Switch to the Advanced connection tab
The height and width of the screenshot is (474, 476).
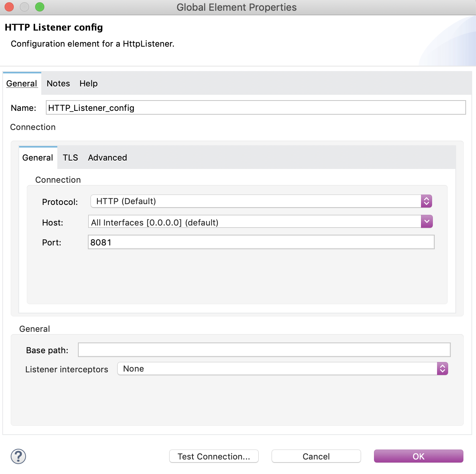tap(107, 157)
